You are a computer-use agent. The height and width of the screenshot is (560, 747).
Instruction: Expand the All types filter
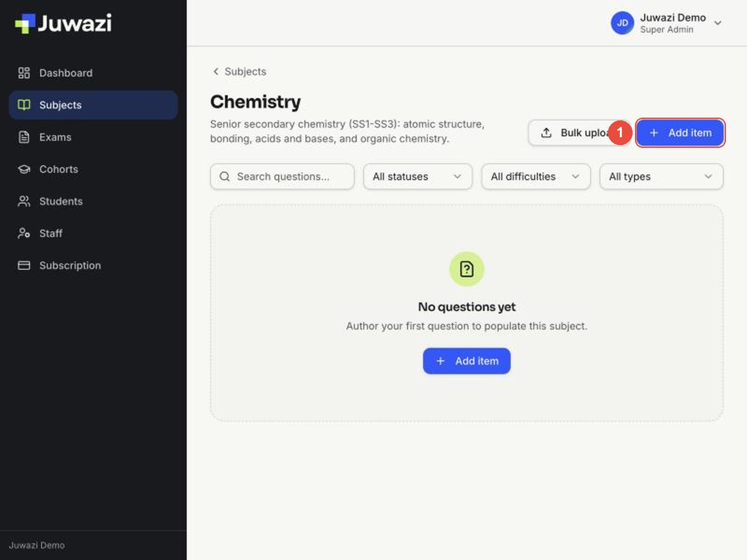pyautogui.click(x=661, y=176)
